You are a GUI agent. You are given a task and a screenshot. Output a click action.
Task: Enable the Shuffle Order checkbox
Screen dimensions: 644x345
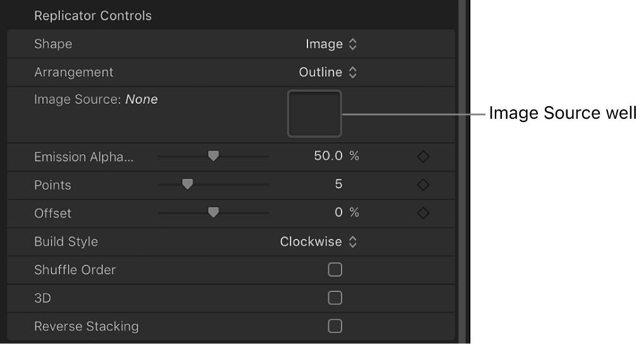[335, 270]
